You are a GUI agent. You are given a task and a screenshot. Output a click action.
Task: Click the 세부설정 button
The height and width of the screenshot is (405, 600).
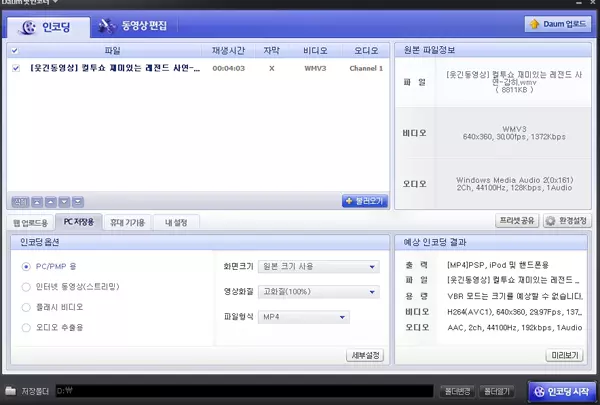coord(365,355)
